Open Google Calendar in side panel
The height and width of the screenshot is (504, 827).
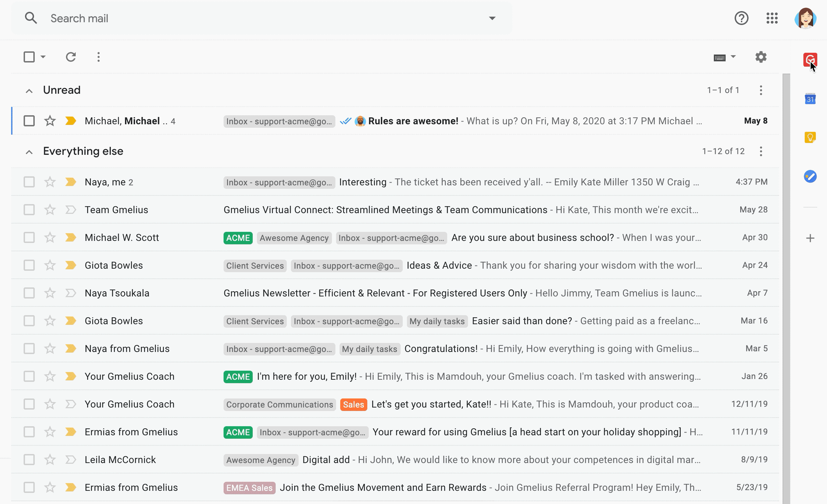[x=810, y=99]
